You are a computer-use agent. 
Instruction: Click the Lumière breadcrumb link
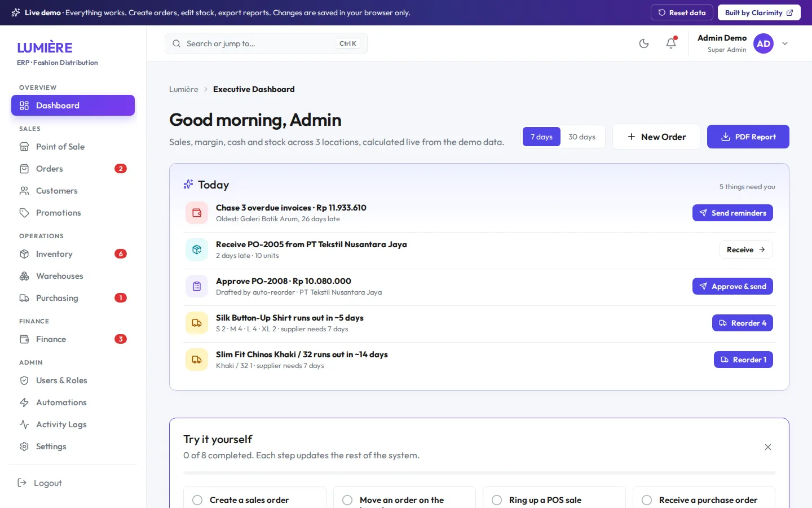184,89
